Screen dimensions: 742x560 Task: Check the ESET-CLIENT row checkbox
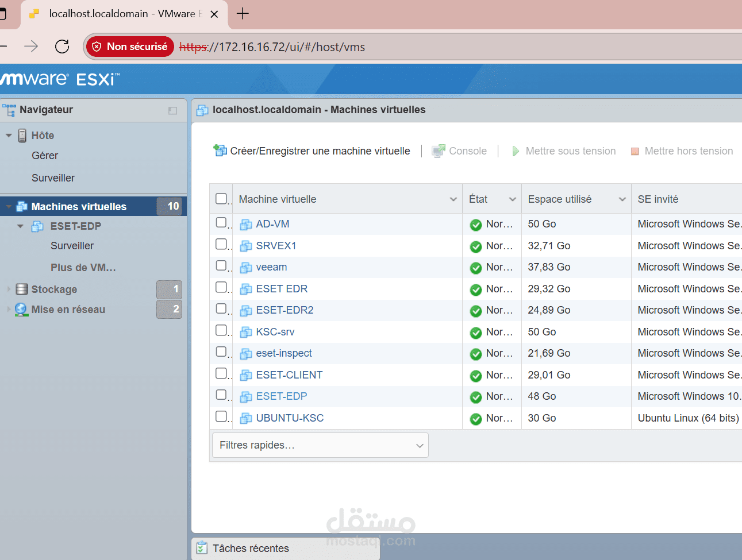221,373
